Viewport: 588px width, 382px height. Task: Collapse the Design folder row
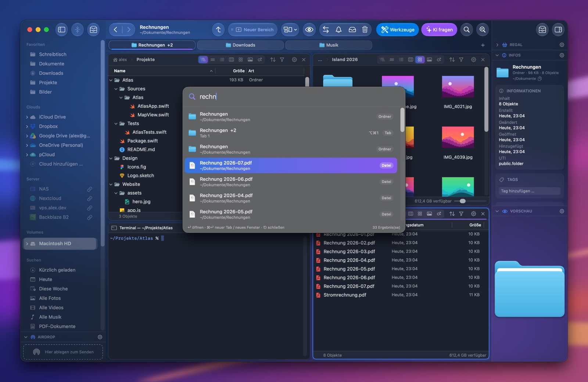point(111,158)
